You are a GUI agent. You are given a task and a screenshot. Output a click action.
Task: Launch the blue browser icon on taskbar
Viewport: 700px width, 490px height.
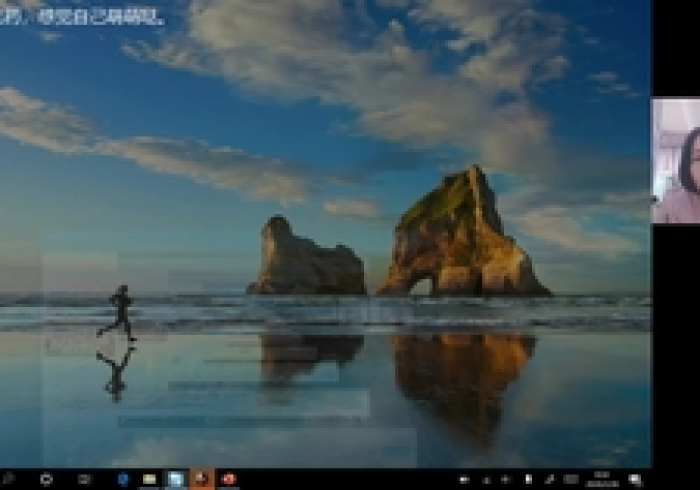123,480
